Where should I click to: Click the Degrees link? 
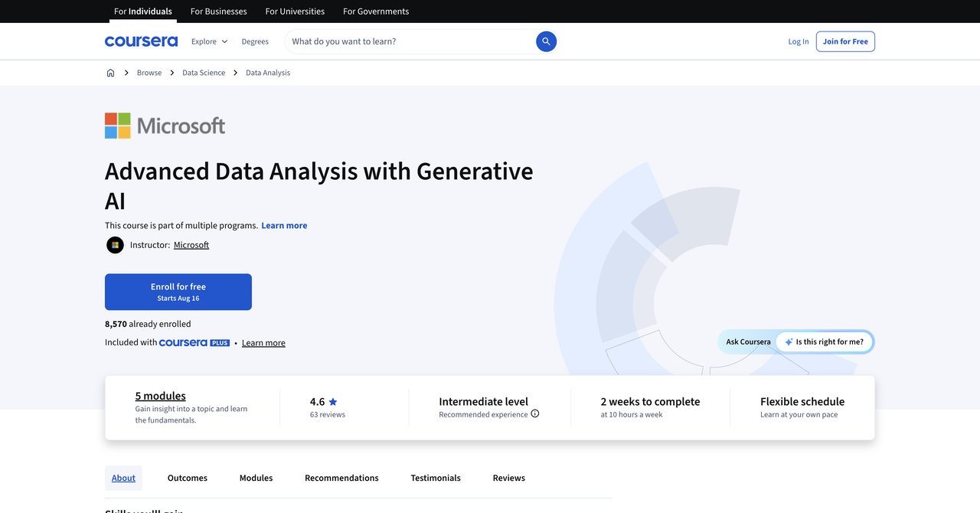click(255, 41)
